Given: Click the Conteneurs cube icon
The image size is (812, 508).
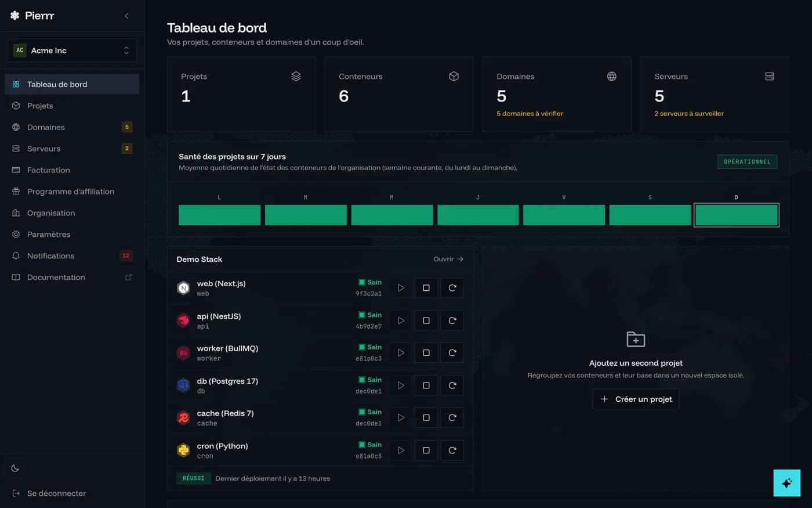Looking at the screenshot, I should (x=454, y=76).
